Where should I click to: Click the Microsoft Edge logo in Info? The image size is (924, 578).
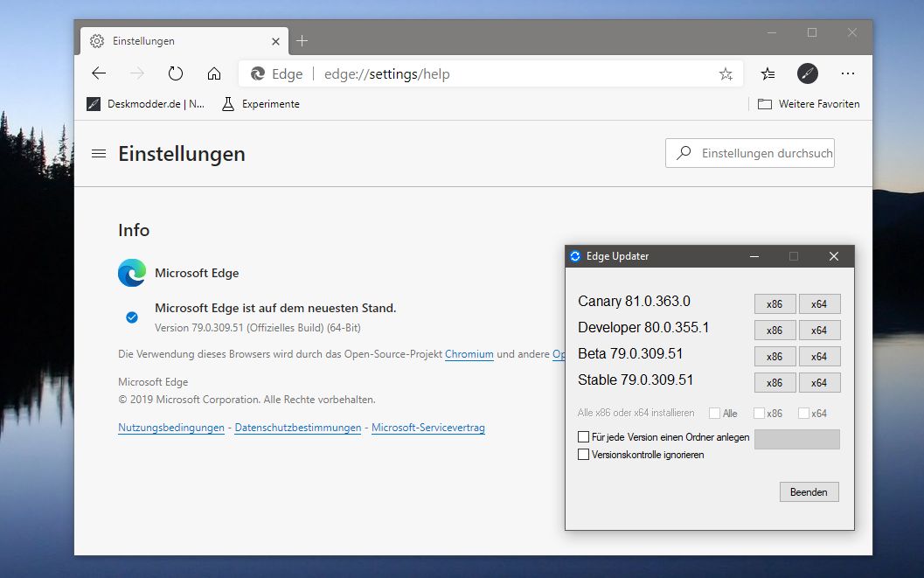(x=132, y=273)
